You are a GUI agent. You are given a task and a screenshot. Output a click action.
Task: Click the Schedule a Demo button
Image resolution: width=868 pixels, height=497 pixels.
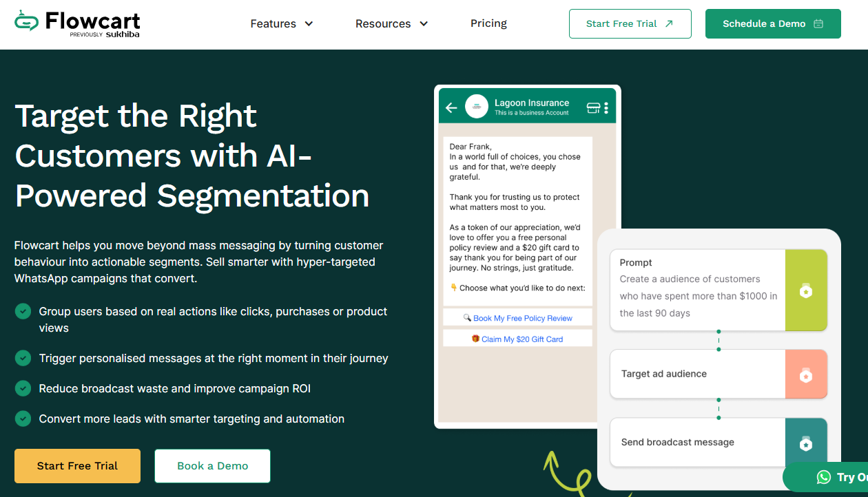pyautogui.click(x=773, y=23)
